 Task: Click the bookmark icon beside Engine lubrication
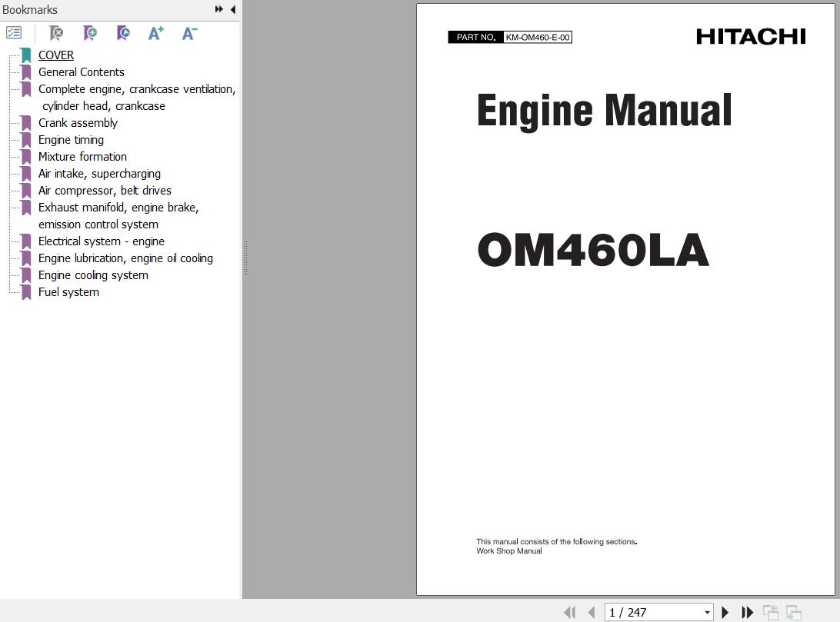pos(25,258)
